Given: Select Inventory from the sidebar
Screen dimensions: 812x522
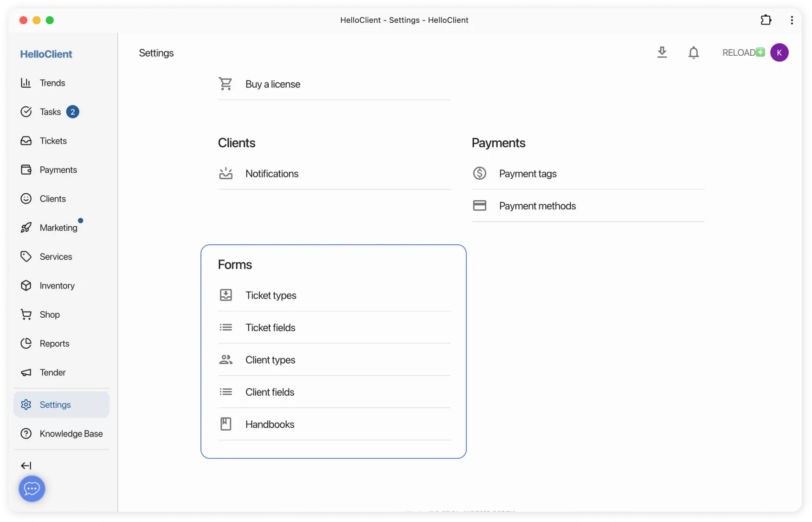Looking at the screenshot, I should [57, 286].
